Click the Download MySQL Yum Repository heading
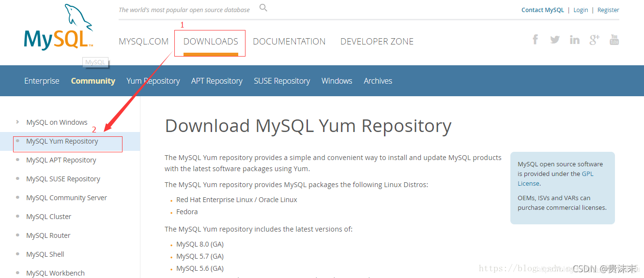The height and width of the screenshot is (278, 644). tap(308, 126)
